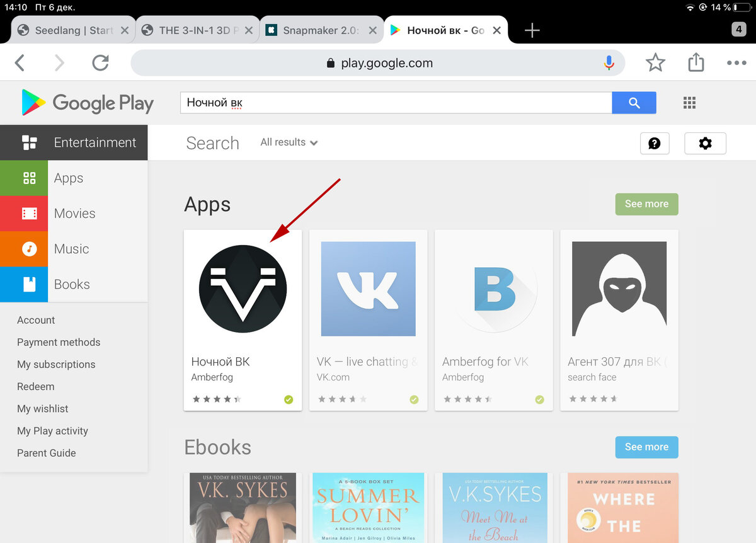Close the Ночной вк tab
Image resolution: width=756 pixels, height=543 pixels.
coord(497,30)
